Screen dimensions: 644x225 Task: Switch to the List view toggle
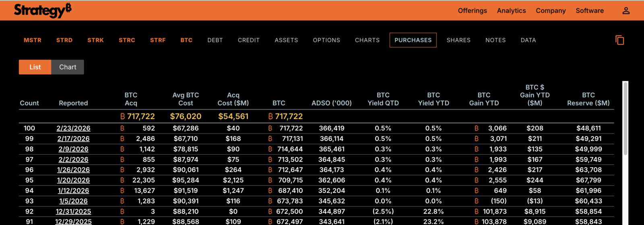[35, 67]
